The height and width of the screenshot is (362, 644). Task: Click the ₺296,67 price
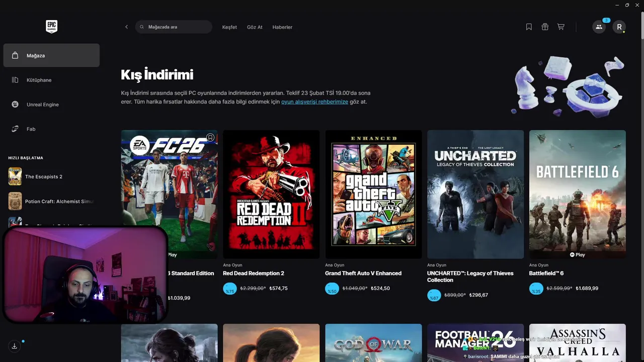click(478, 295)
